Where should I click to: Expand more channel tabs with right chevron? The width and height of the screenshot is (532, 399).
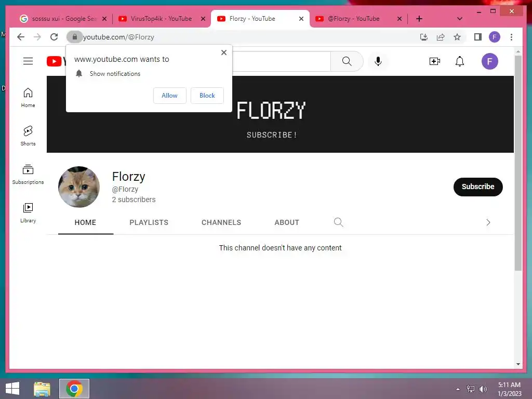(x=488, y=222)
